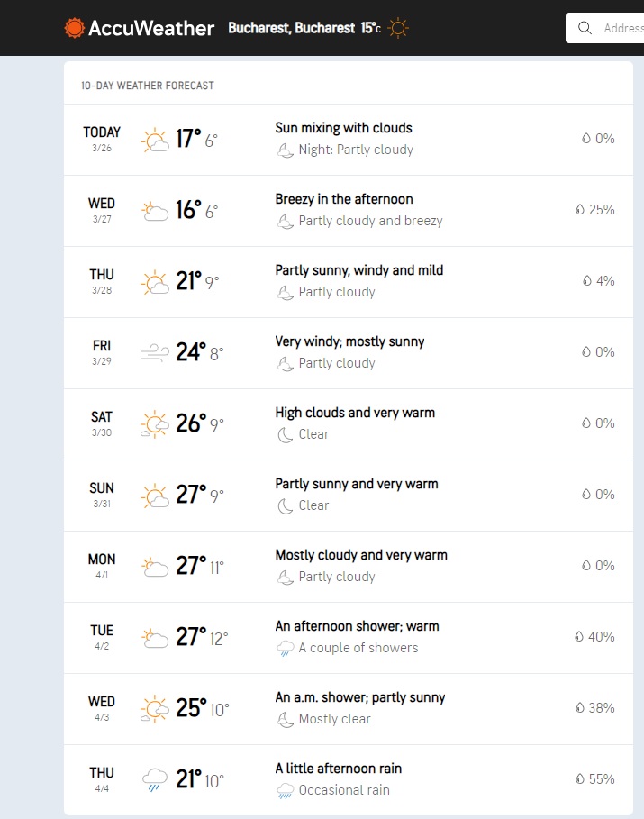The width and height of the screenshot is (644, 819).
Task: Open the Bucharest, Bucharest location link
Action: tap(291, 28)
